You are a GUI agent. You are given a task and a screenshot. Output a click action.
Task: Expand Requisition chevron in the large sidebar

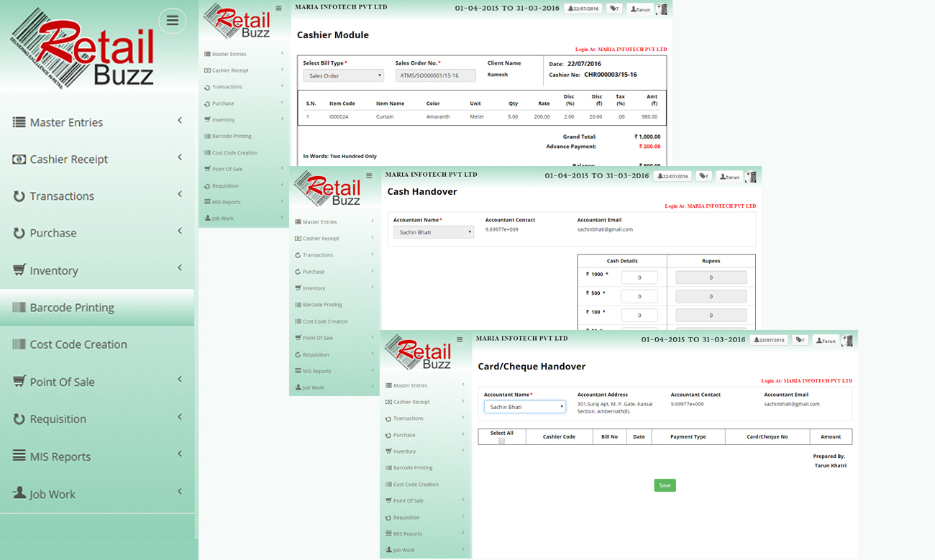click(x=180, y=417)
